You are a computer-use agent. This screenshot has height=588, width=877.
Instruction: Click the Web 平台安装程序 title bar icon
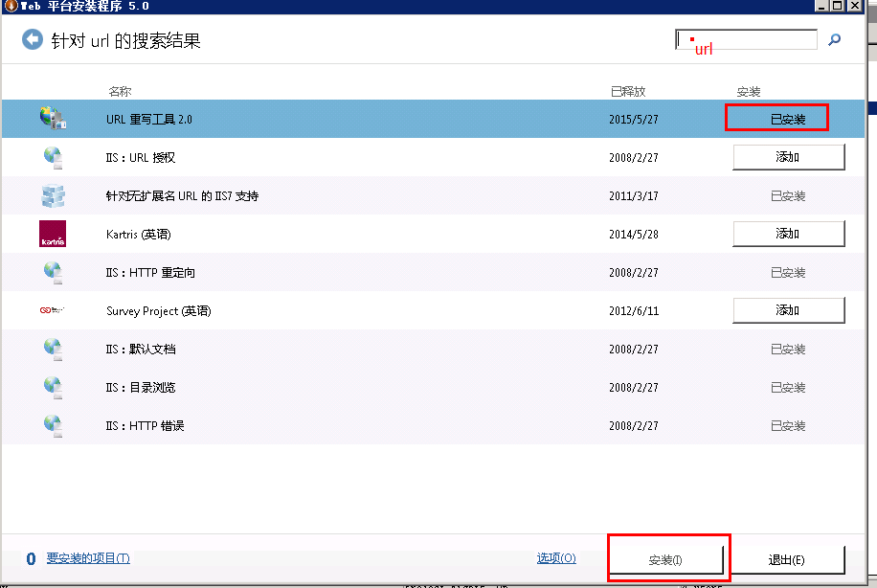[11, 6]
